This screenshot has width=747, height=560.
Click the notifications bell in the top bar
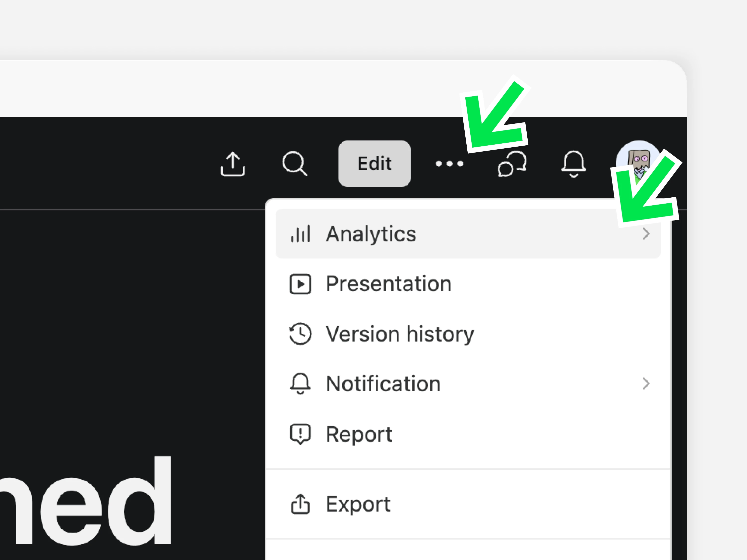[573, 164]
